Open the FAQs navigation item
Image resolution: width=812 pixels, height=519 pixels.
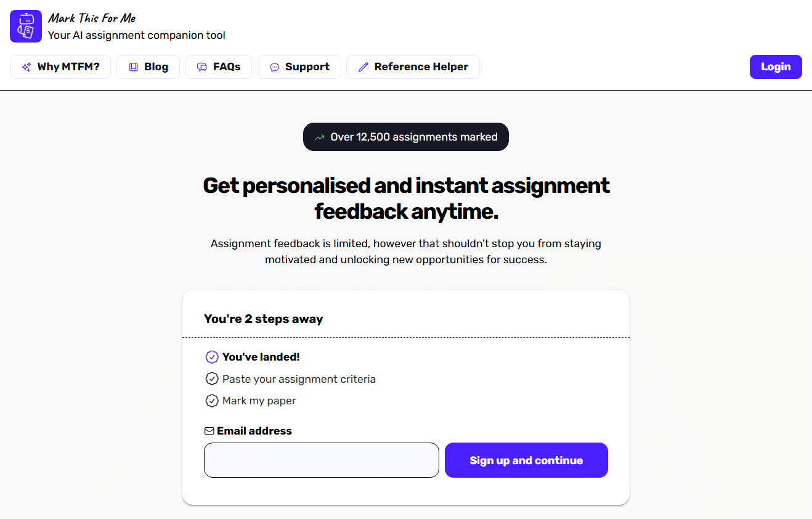tap(219, 67)
